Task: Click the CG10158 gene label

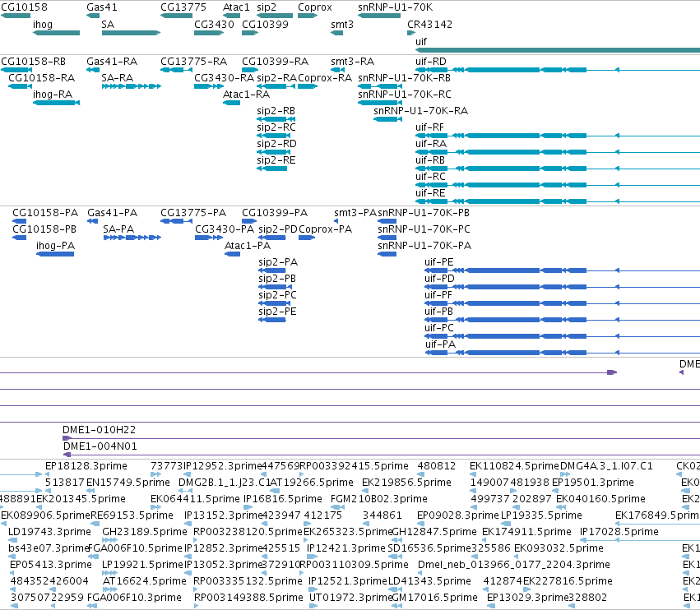Action: coord(24,7)
